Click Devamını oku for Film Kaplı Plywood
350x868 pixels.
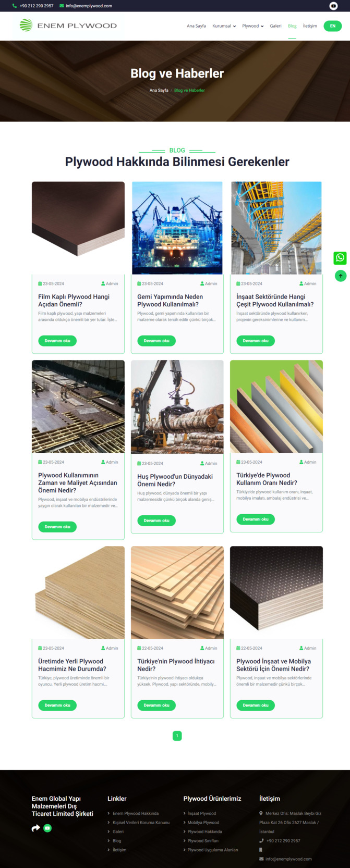pyautogui.click(x=57, y=341)
